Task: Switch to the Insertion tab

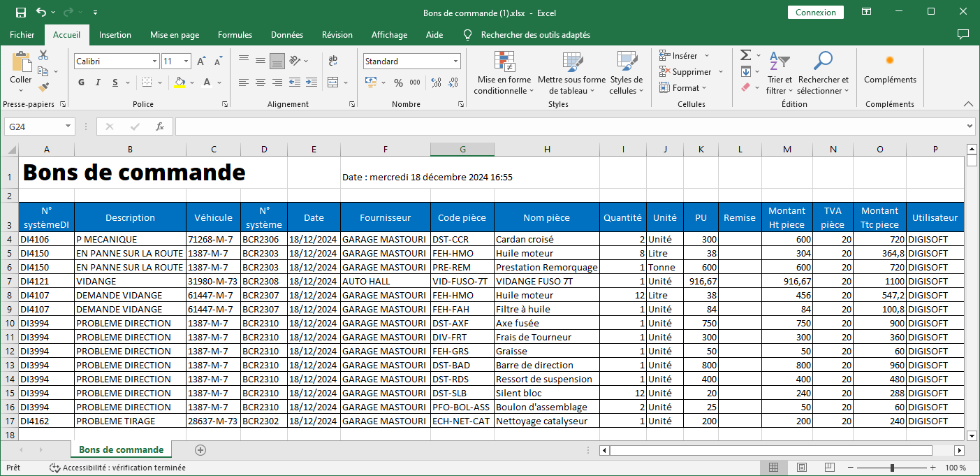Action: (x=115, y=35)
